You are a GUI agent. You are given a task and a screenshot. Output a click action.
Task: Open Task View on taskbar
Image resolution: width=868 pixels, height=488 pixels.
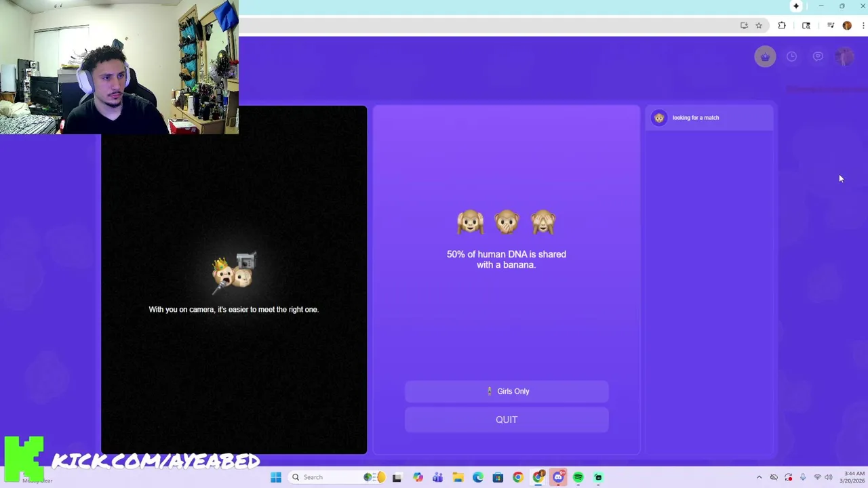(397, 477)
